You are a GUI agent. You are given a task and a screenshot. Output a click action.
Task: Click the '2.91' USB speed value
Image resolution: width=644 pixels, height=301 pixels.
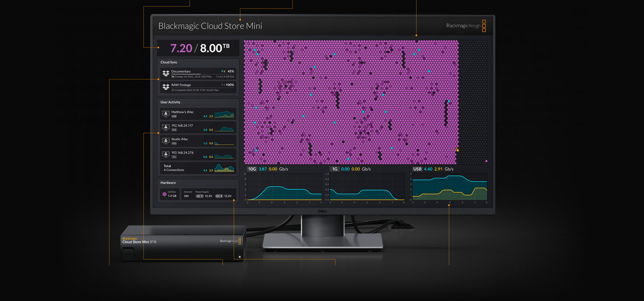tap(438, 169)
